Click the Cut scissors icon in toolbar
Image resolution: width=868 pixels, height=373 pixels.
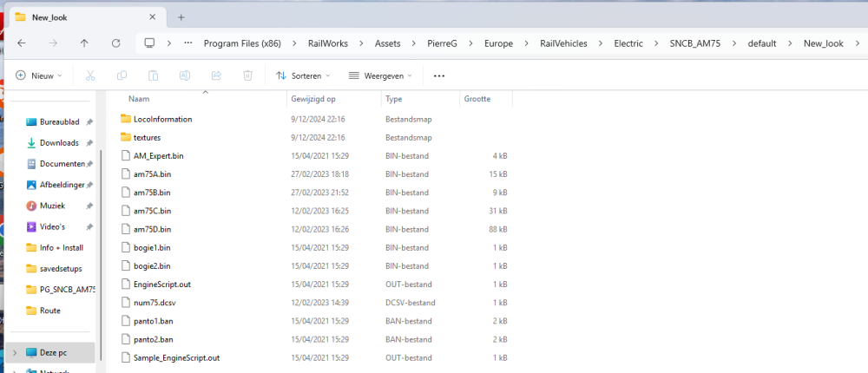(x=90, y=75)
